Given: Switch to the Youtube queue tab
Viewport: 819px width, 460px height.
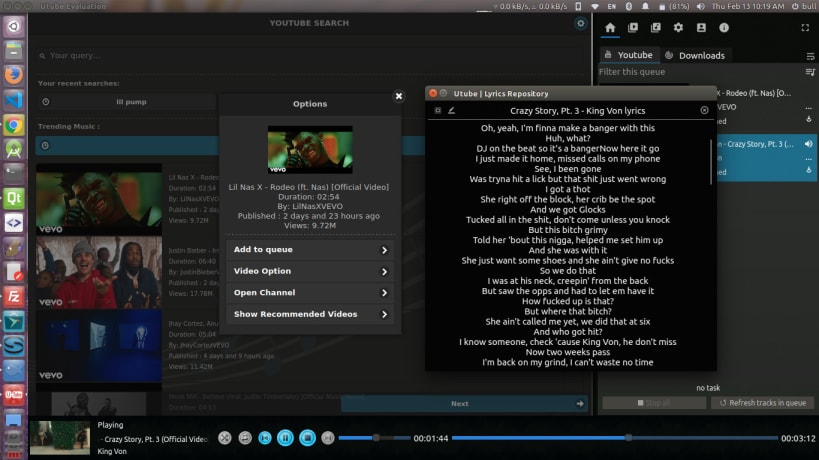Looking at the screenshot, I should click(x=629, y=55).
